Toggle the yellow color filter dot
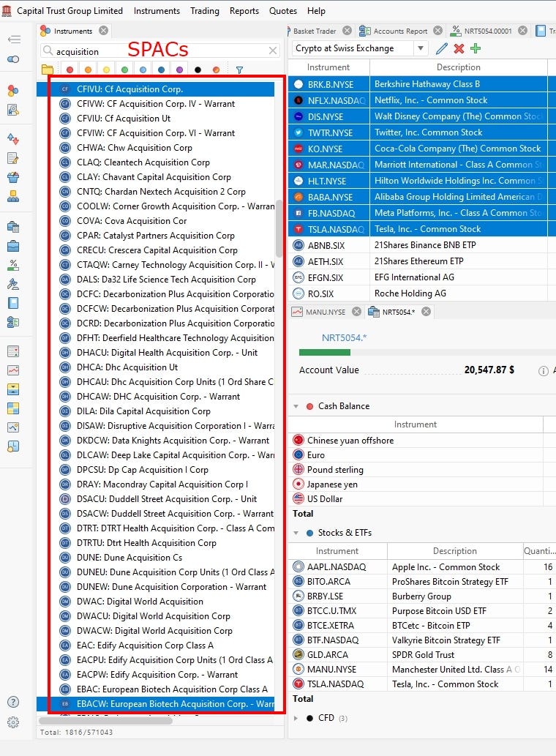Screen dimensions: 556x756 [x=107, y=70]
